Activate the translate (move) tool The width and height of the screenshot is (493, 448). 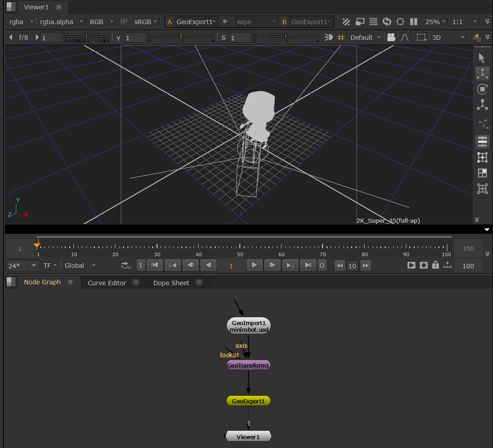482,73
